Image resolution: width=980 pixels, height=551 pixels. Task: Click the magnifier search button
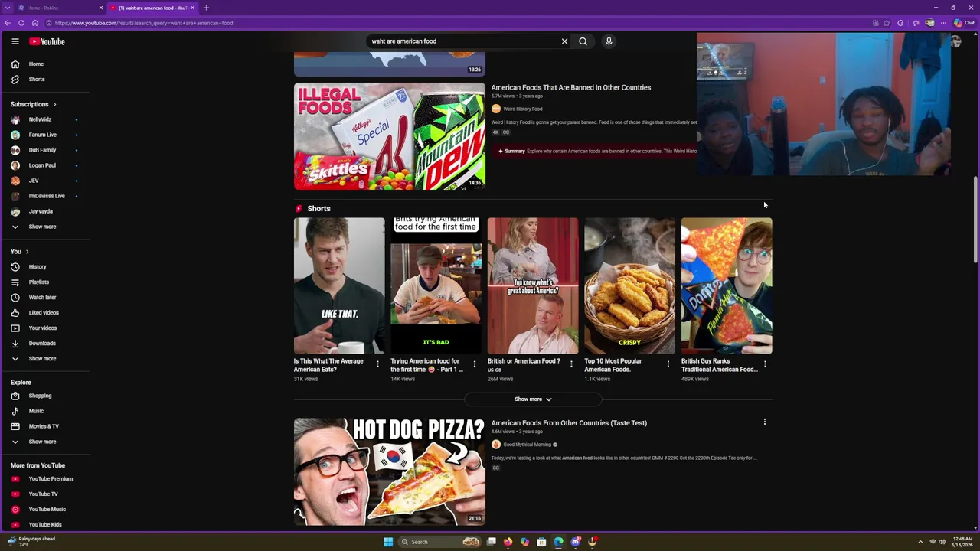583,41
